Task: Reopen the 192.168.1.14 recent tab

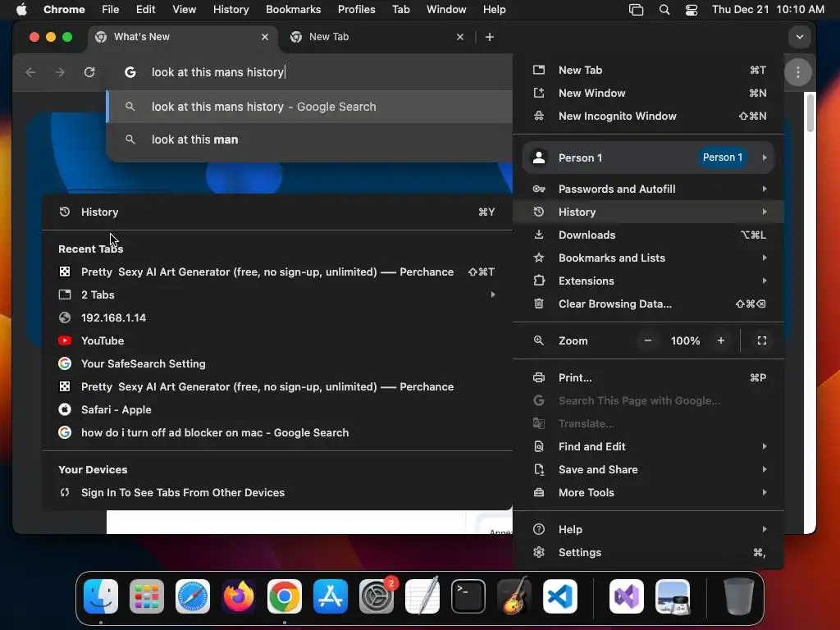Action: 277,318
